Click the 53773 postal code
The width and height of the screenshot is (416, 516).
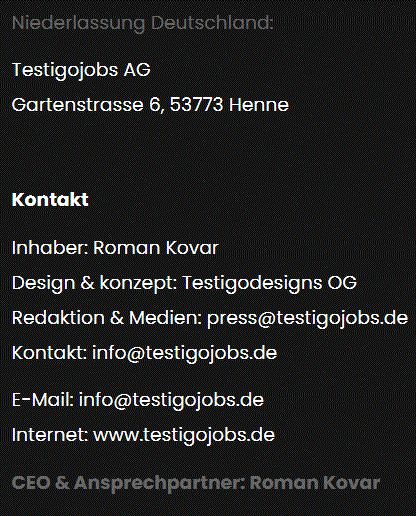tap(196, 105)
